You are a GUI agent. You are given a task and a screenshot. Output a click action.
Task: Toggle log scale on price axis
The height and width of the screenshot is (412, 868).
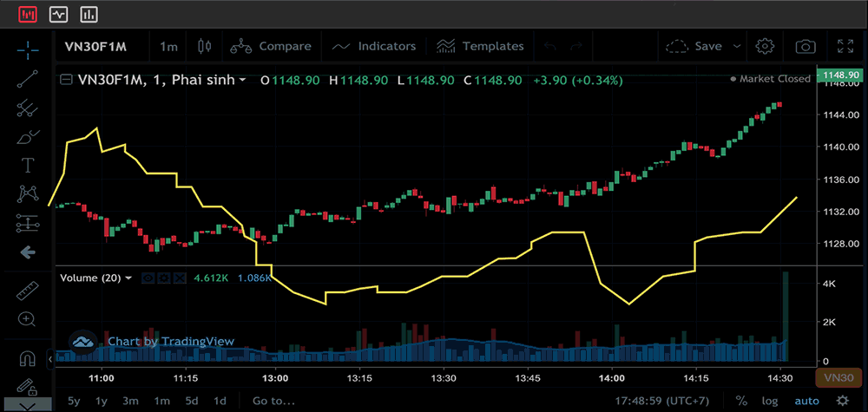click(770, 401)
